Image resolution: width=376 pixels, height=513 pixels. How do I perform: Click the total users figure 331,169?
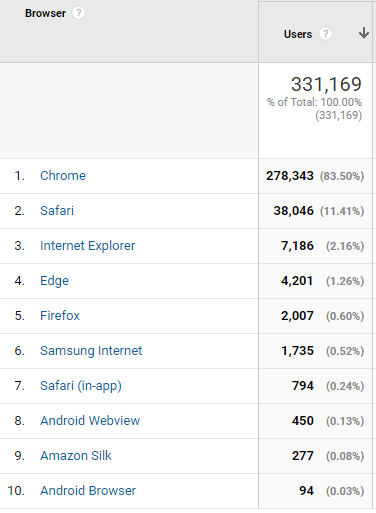tap(326, 84)
